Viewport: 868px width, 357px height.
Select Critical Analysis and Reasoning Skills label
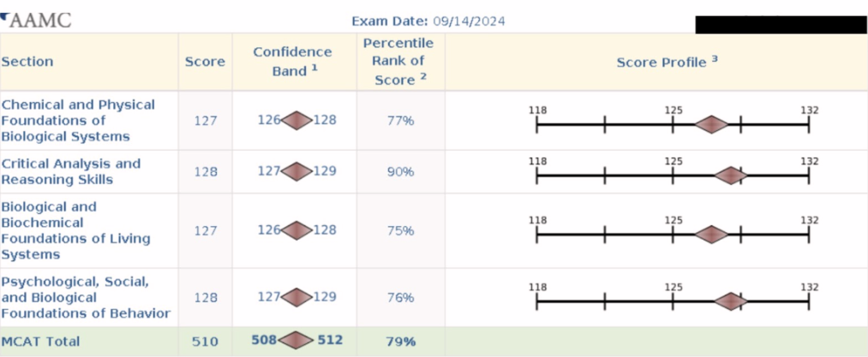coord(70,171)
